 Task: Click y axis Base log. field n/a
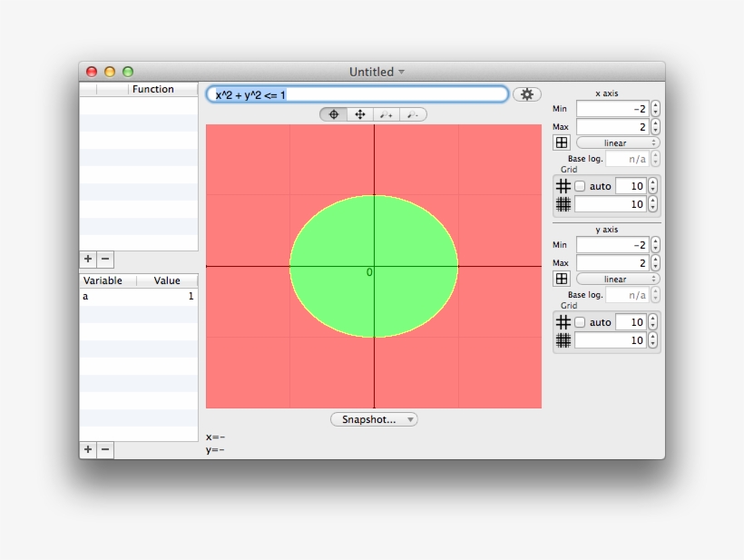(x=628, y=295)
